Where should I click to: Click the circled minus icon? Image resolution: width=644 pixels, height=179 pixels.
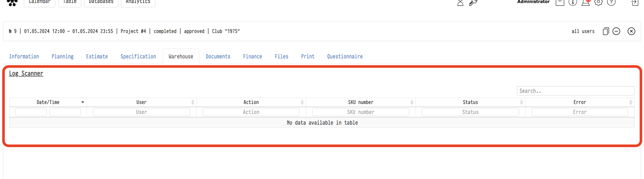(616, 31)
